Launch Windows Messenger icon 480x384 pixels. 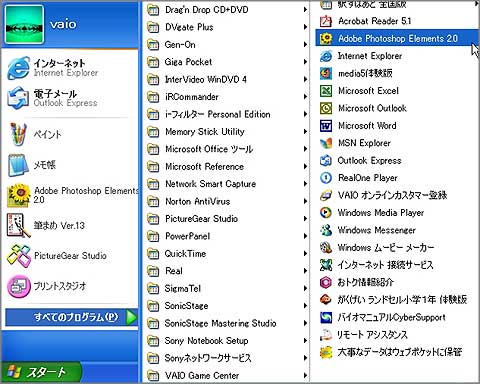coord(326,230)
